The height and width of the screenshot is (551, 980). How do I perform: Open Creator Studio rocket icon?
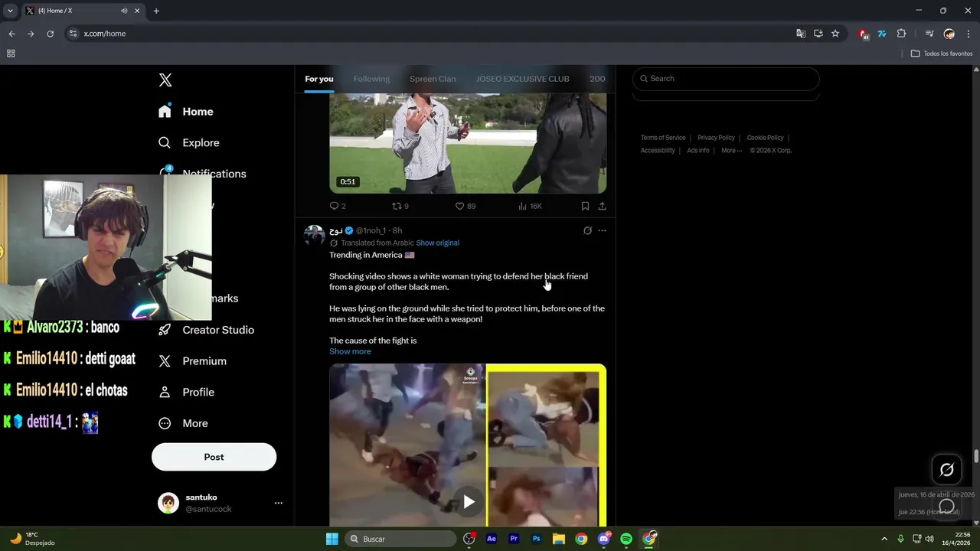[x=165, y=330]
